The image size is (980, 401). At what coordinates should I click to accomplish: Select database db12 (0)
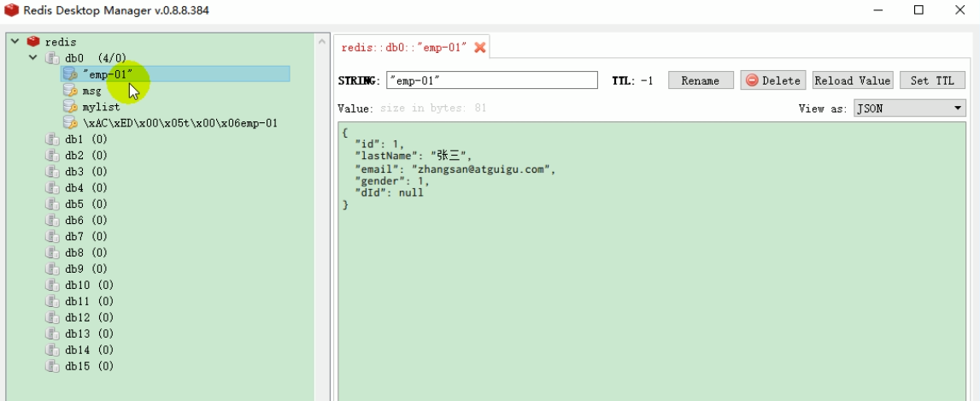pyautogui.click(x=90, y=318)
